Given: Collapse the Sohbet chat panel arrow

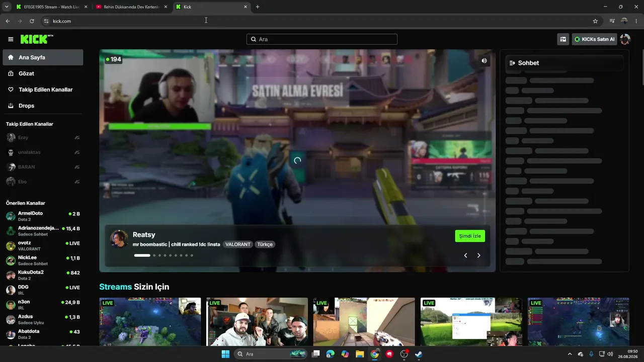Looking at the screenshot, I should click(x=512, y=63).
